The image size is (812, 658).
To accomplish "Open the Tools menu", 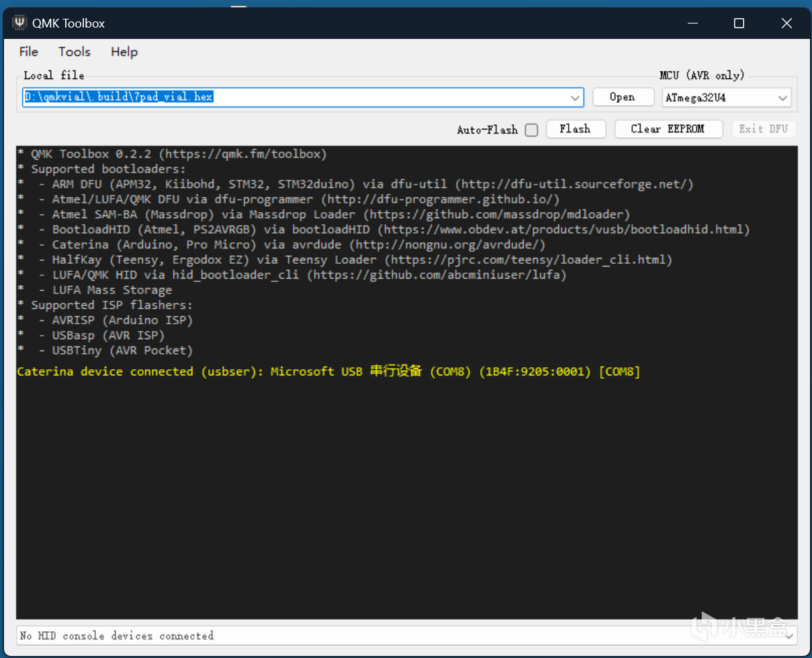I will pyautogui.click(x=74, y=52).
